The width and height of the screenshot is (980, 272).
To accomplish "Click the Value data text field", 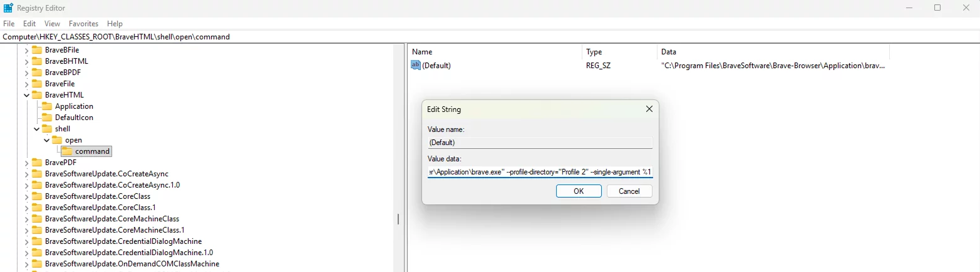I will 540,172.
